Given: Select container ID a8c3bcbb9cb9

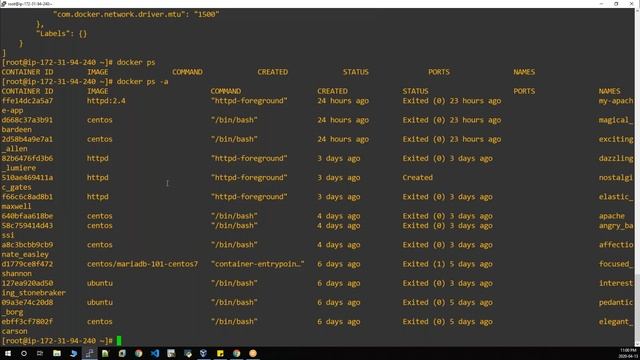Looking at the screenshot, I should point(27,245).
